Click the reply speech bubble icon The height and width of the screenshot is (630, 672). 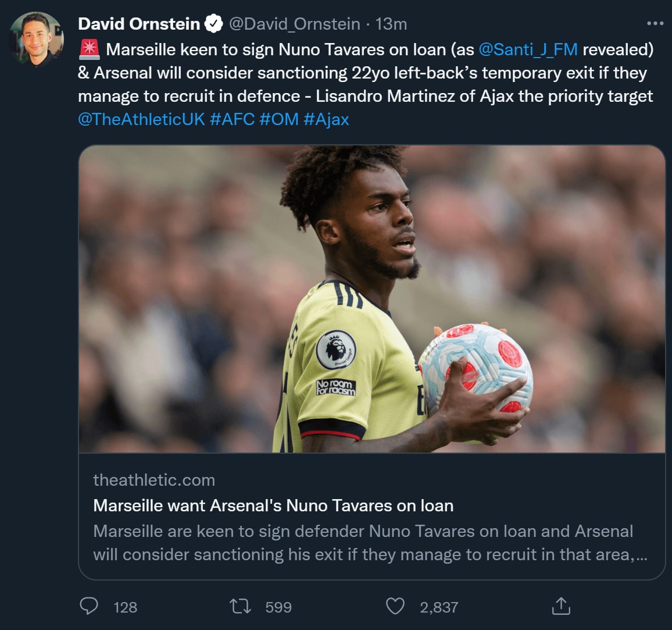point(89,607)
